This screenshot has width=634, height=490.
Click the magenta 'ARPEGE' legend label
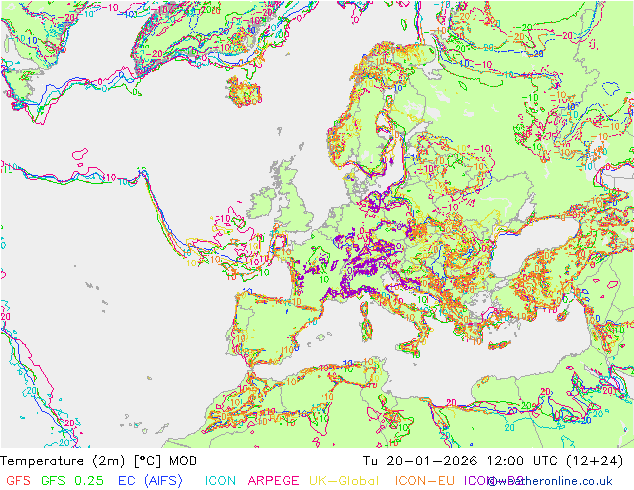(273, 481)
